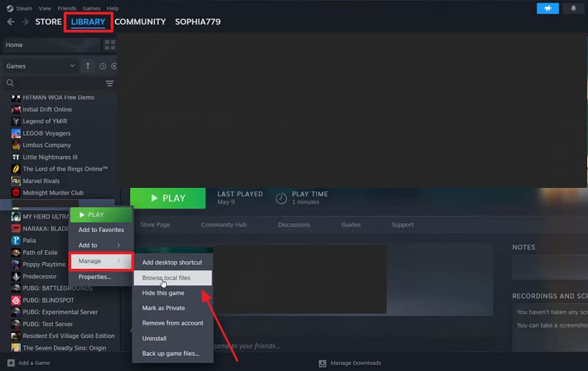This screenshot has height=371, width=588.
Task: Choose Play in the context menu
Action: [101, 215]
